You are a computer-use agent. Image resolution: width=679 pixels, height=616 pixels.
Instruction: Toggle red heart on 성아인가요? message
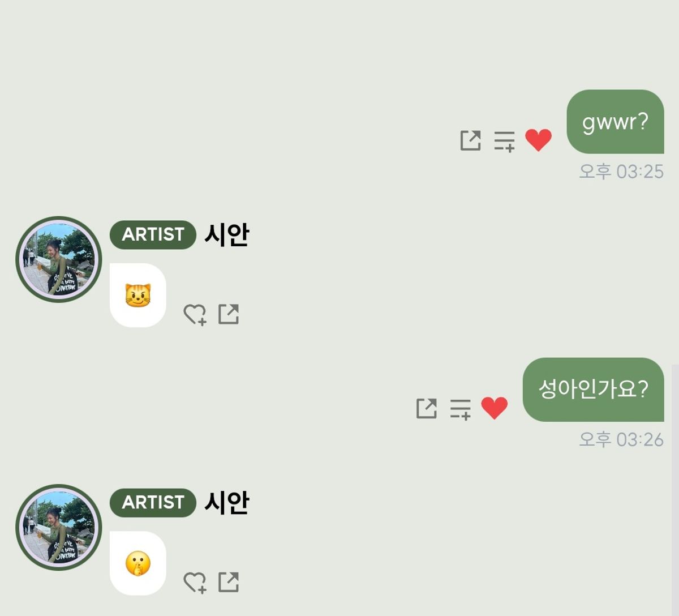pos(494,408)
